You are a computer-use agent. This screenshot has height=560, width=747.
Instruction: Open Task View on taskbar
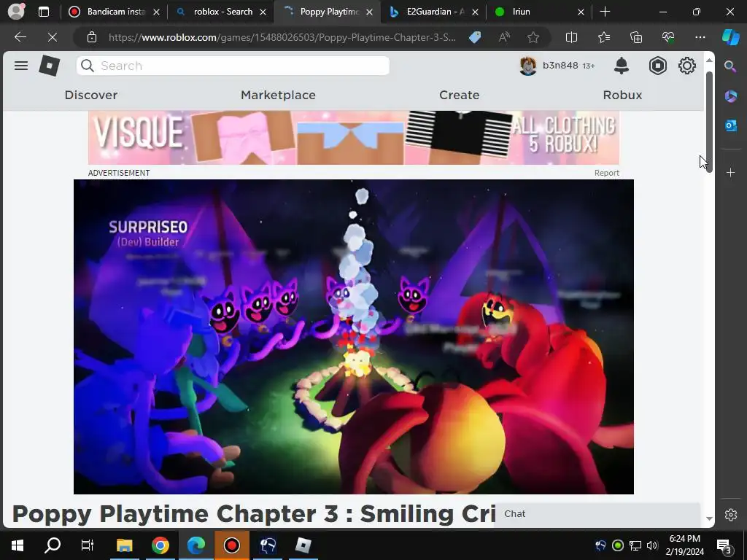click(88, 545)
